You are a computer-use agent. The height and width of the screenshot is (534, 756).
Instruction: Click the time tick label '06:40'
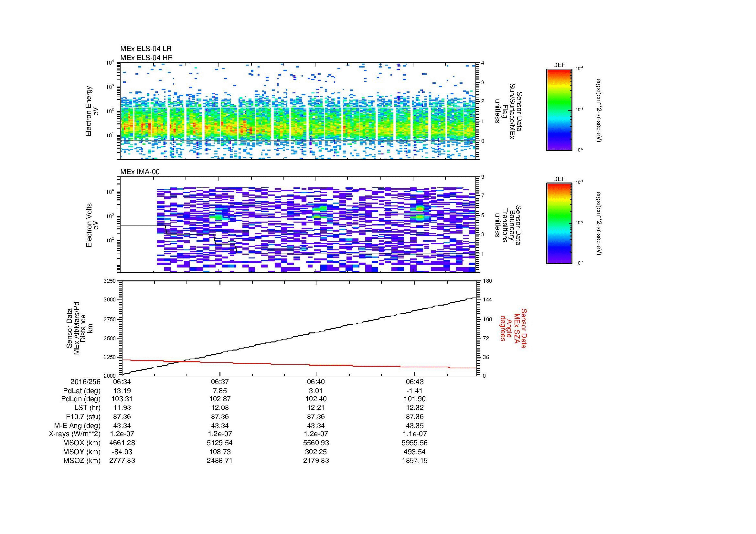[316, 382]
